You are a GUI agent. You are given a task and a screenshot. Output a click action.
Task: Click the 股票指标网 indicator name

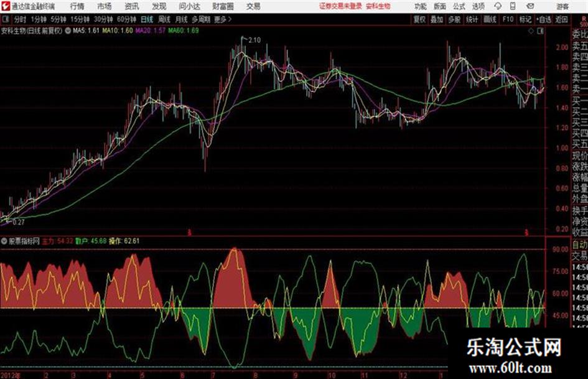pos(24,241)
